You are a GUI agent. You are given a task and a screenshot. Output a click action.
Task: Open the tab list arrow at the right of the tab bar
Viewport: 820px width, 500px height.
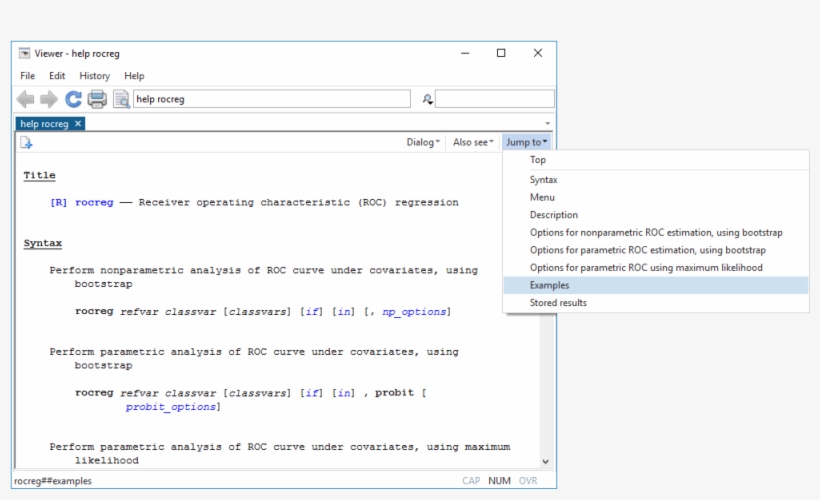(x=548, y=123)
